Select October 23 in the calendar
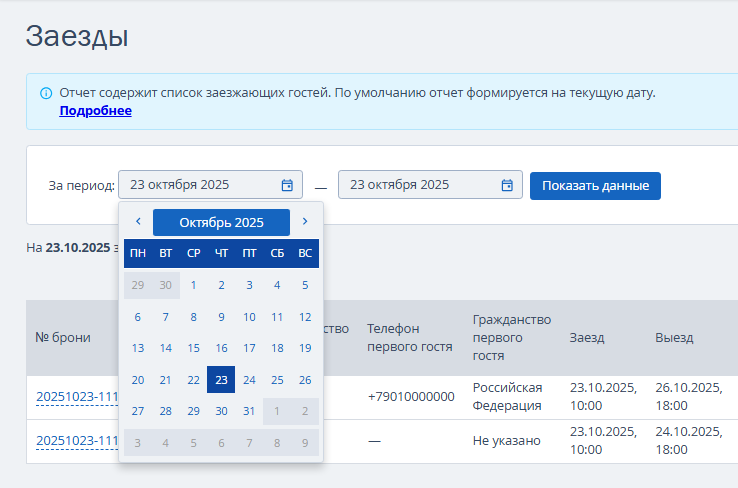This screenshot has width=738, height=488. pos(221,380)
